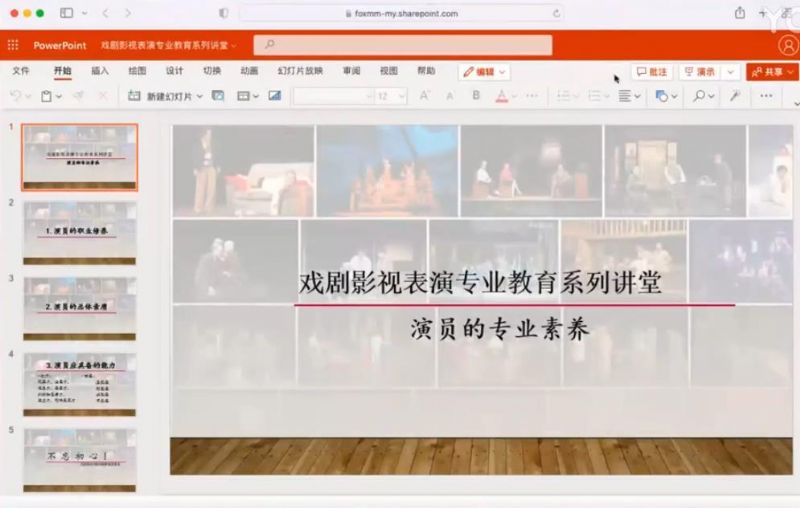Click the shapes icon in ribbon
This screenshot has width=800, height=508.
point(661,96)
